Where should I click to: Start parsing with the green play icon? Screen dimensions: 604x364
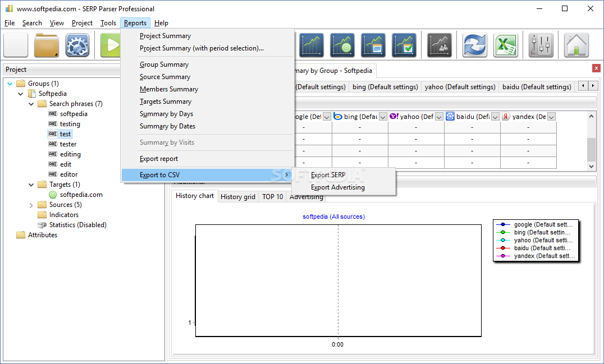110,45
